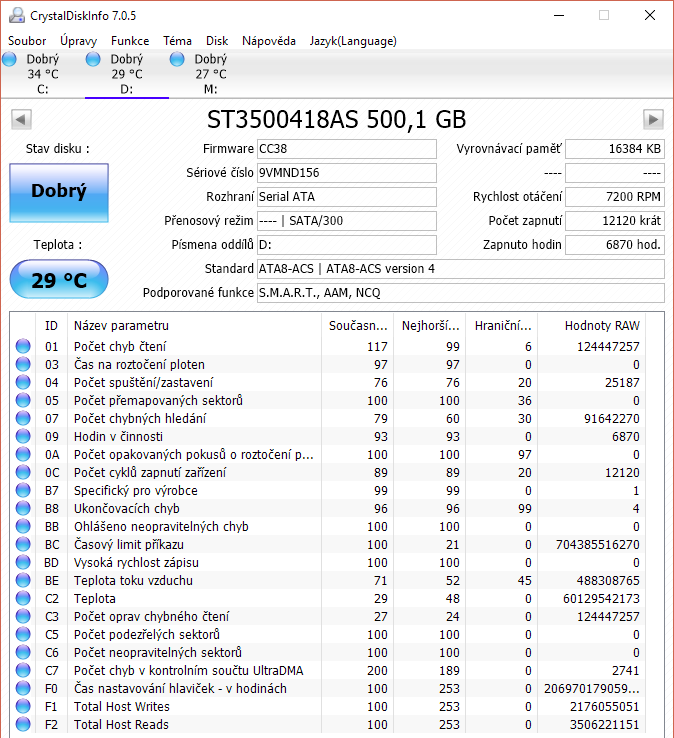Select row Teplota toku vzduchu

point(328,580)
